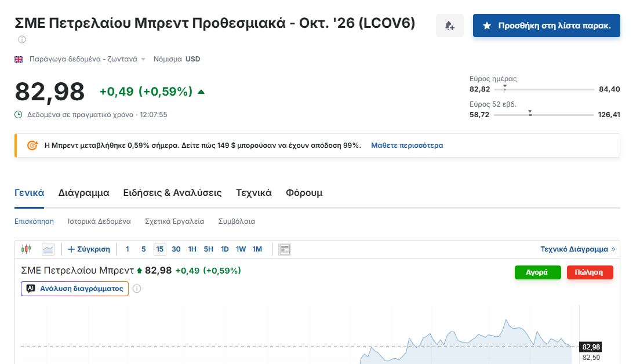This screenshot has height=364, width=640.
Task: Go to Φόρουμ tab
Action: click(x=304, y=192)
